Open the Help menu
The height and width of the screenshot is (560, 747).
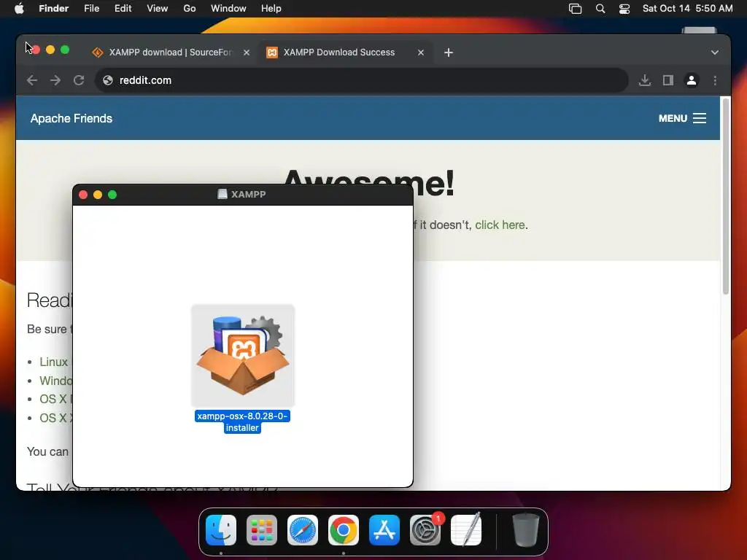[x=271, y=8]
